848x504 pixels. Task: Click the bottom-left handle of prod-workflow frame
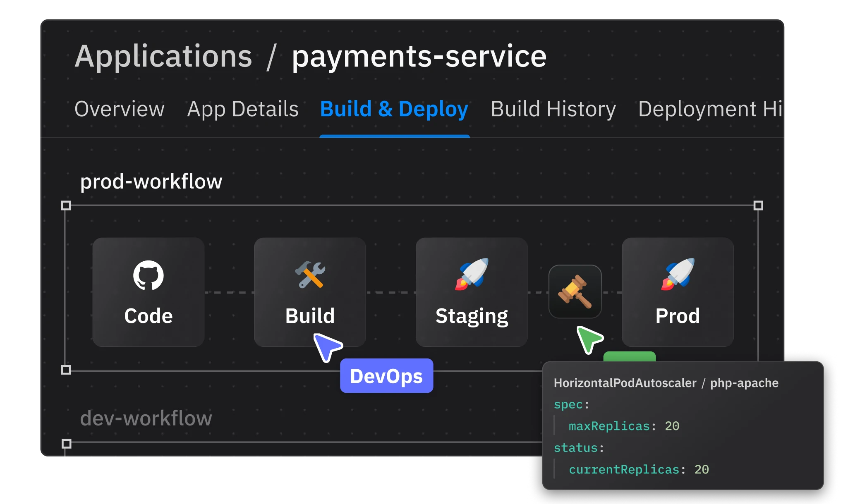tap(66, 370)
